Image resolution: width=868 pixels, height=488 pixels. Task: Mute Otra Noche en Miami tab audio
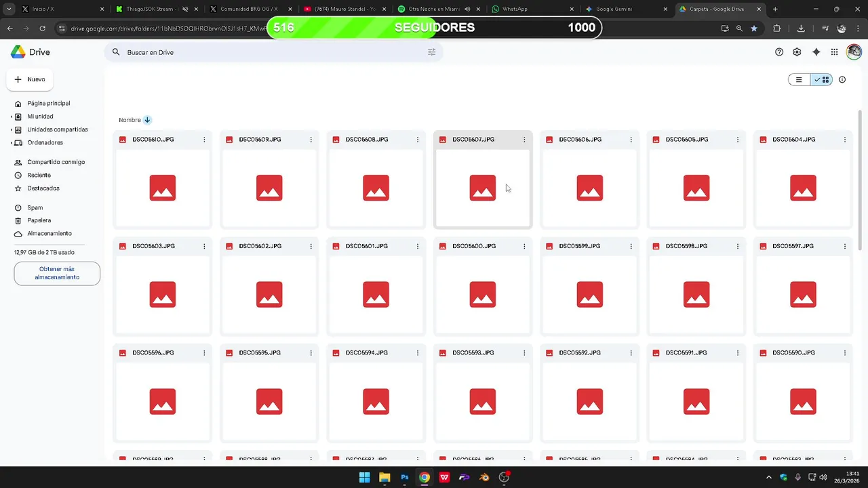tap(467, 9)
